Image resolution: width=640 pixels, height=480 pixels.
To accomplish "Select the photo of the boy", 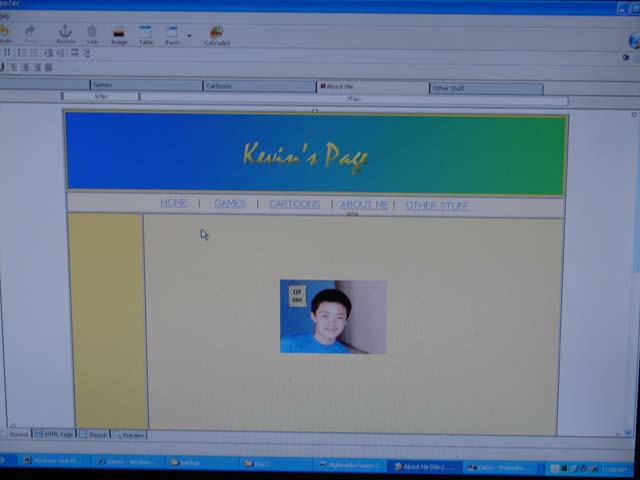I will (333, 316).
